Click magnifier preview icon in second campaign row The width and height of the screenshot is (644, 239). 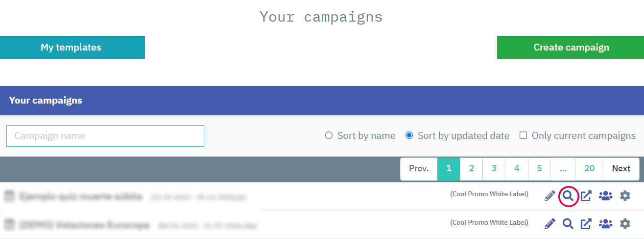[568, 224]
